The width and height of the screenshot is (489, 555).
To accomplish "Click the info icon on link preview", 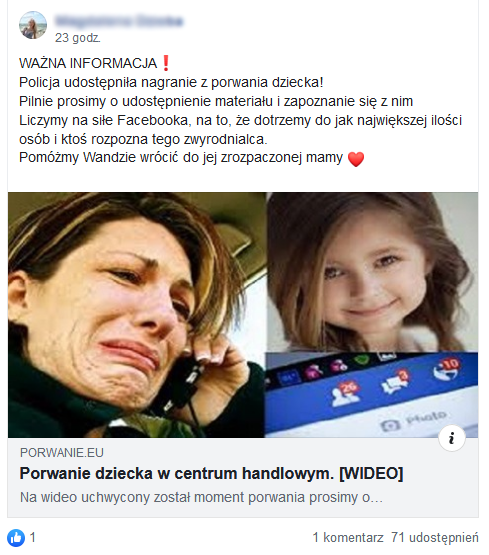I will (451, 438).
